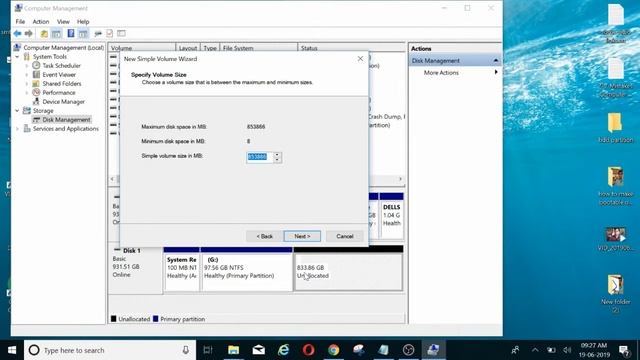Image resolution: width=640 pixels, height=360 pixels.
Task: Expand the Task Scheduler node
Action: click(27, 66)
